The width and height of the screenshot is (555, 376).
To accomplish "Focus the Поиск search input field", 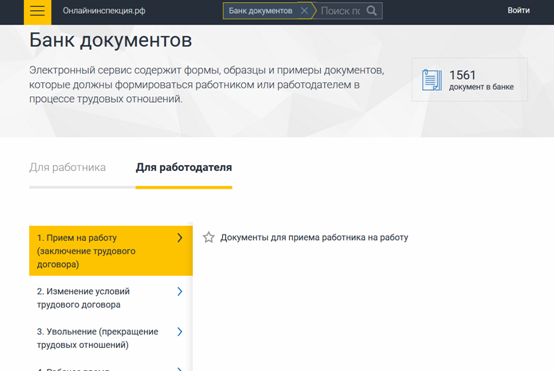I will 341,11.
